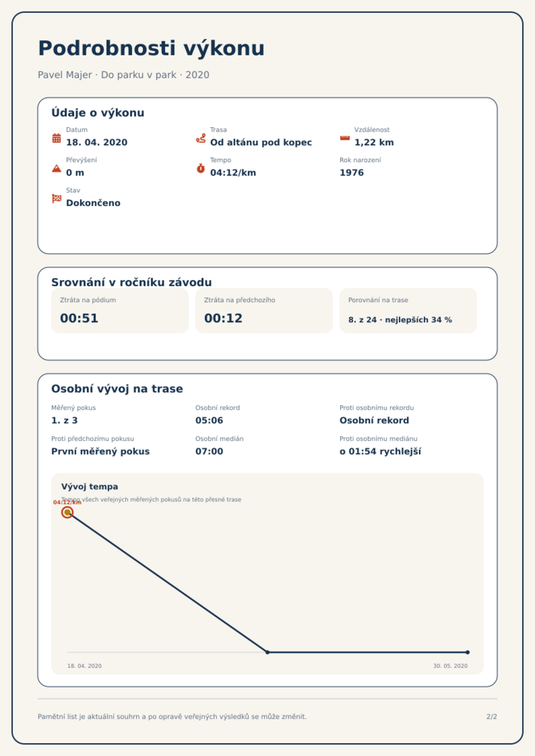Click the page indicator 2/2
The width and height of the screenshot is (535, 756).
492,717
